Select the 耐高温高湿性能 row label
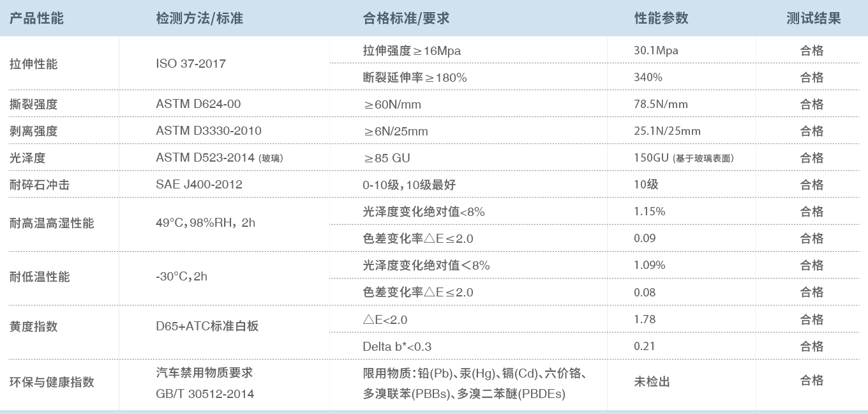The height and width of the screenshot is (414, 868). click(x=52, y=223)
